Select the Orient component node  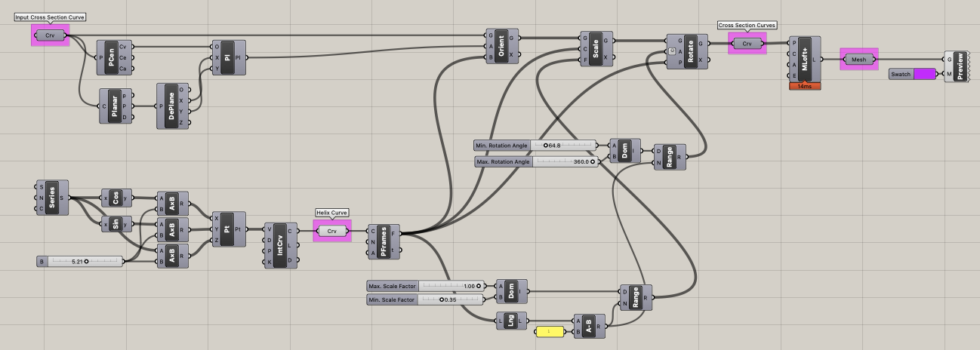(x=502, y=46)
